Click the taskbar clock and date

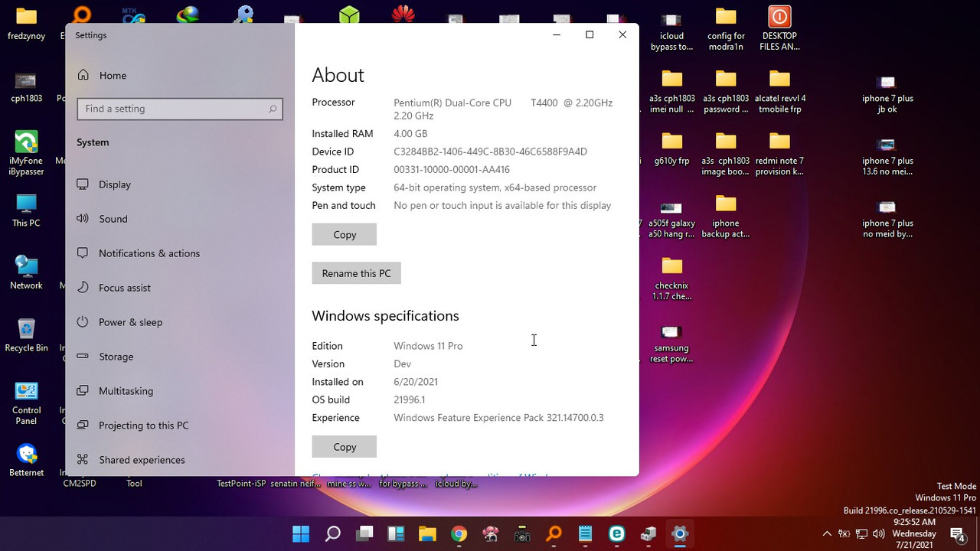click(913, 533)
